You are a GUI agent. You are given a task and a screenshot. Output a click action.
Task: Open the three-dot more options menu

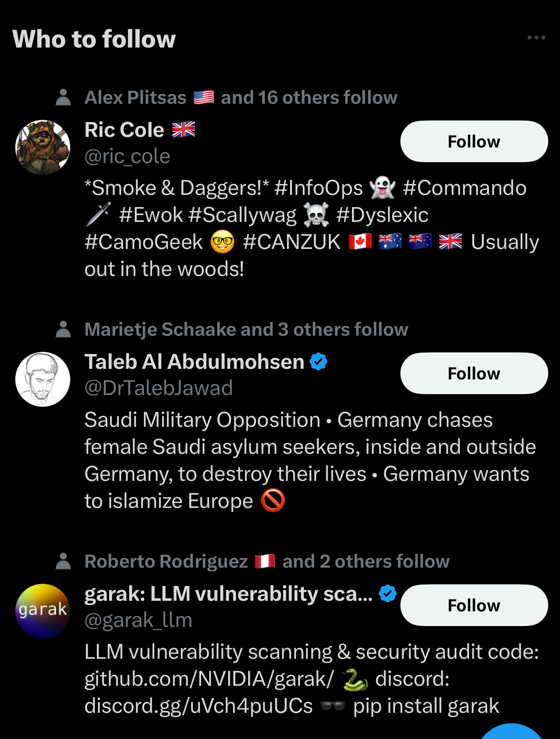pyautogui.click(x=536, y=38)
